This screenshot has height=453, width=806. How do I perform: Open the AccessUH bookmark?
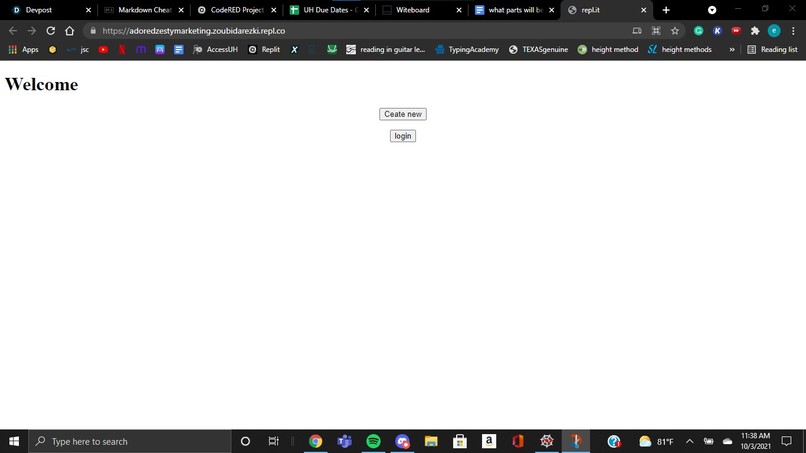[215, 49]
